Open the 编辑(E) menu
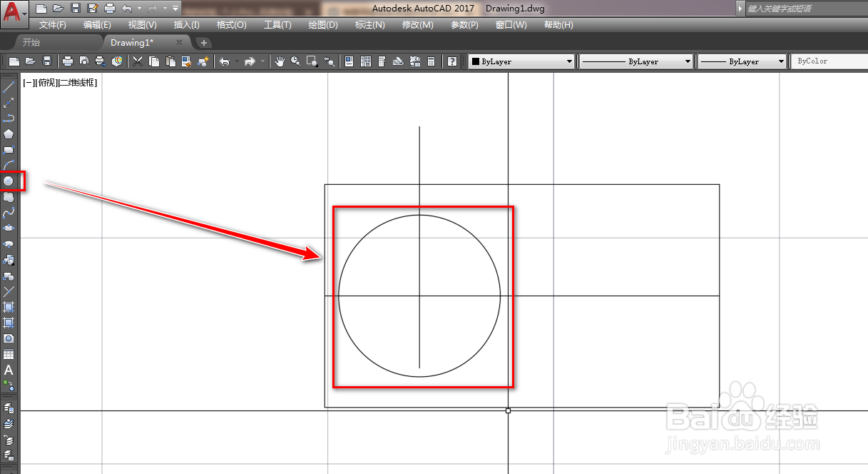868x474 pixels. pyautogui.click(x=97, y=24)
